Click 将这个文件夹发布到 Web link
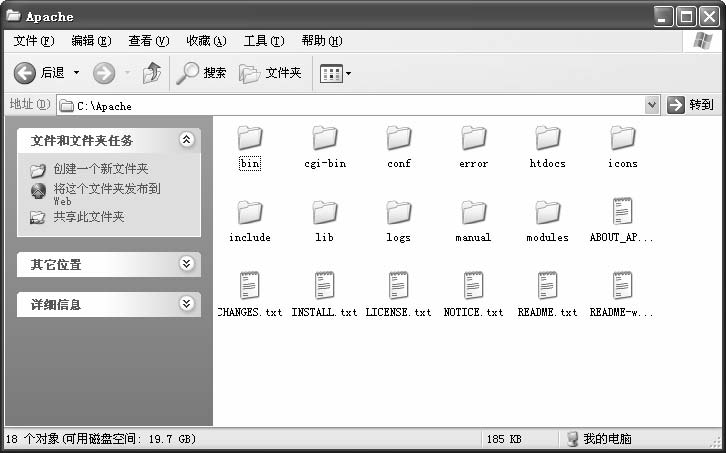 pos(107,194)
